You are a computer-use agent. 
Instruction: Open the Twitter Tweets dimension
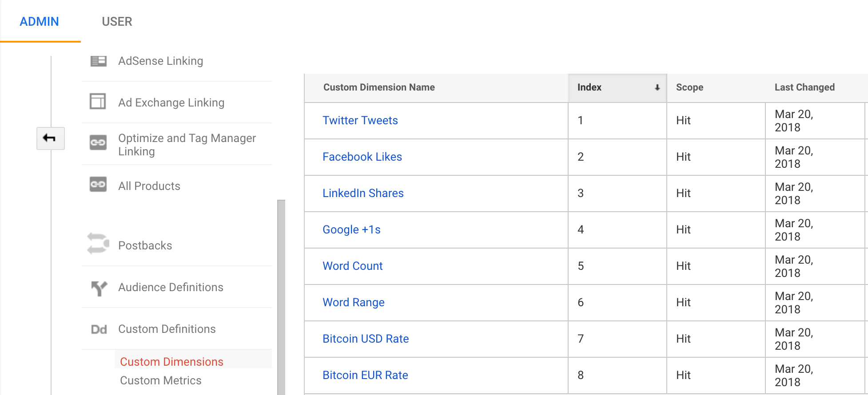[x=360, y=120]
